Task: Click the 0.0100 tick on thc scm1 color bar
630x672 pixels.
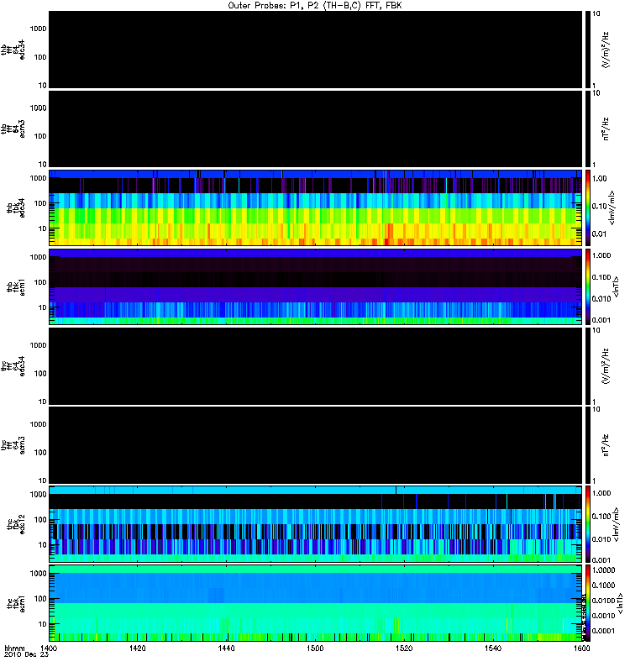Action: pyautogui.click(x=603, y=601)
